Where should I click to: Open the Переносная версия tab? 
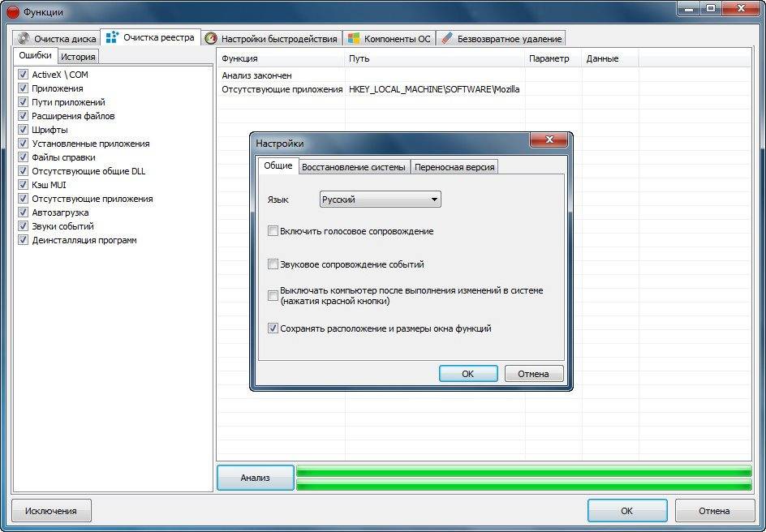(454, 167)
